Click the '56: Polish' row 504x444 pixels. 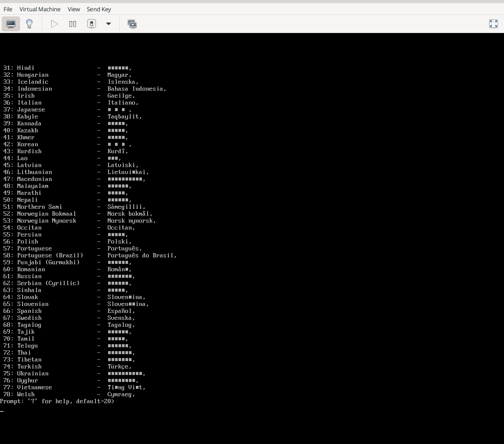click(x=67, y=242)
